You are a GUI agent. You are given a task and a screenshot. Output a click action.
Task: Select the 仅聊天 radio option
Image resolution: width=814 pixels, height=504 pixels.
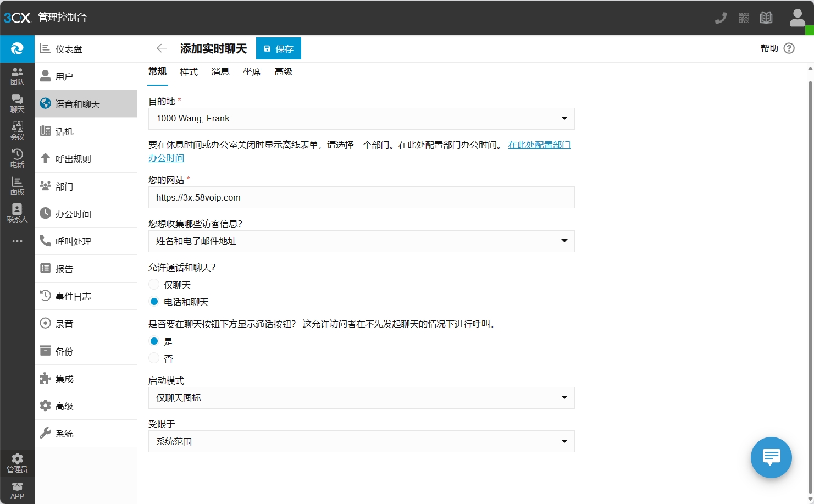(x=154, y=284)
